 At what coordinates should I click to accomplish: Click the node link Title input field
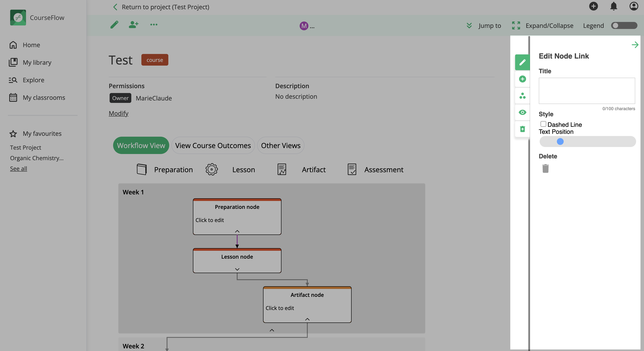587,91
